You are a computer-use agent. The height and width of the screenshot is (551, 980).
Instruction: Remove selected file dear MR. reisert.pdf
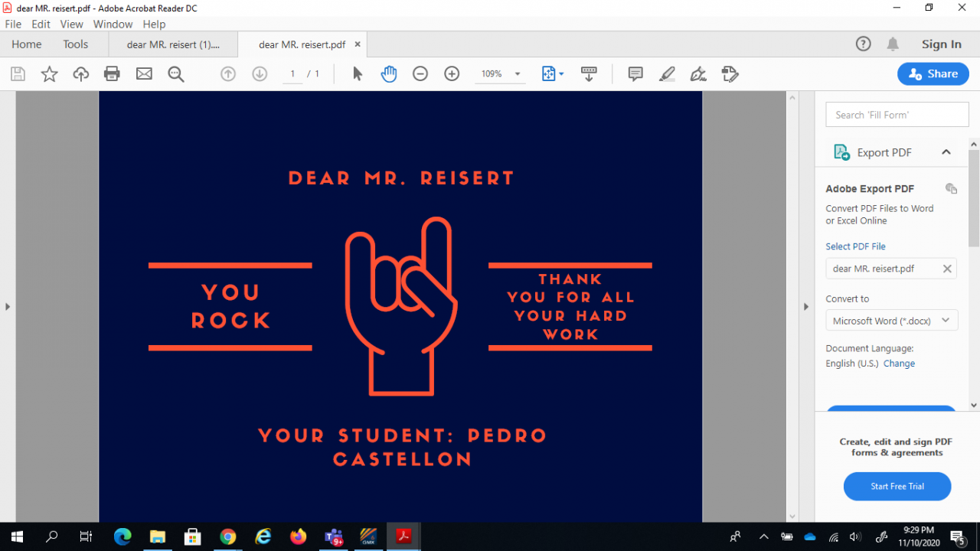tap(947, 269)
